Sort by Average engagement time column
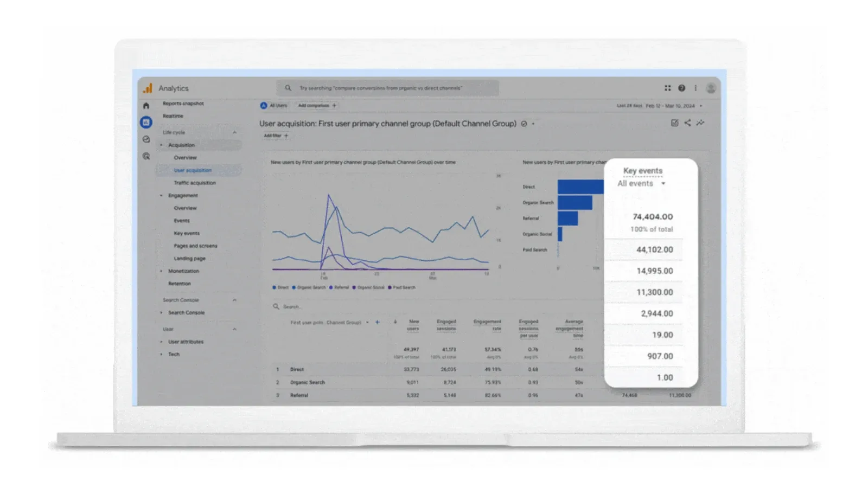The image size is (868, 488). pos(570,329)
